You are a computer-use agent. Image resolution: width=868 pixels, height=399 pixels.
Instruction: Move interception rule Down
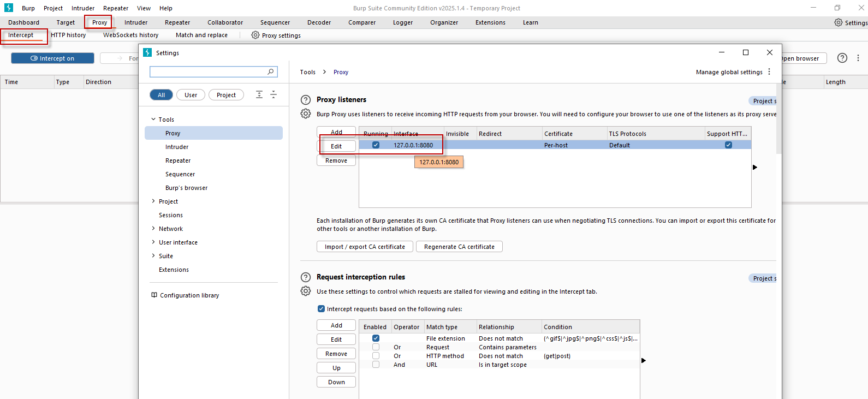pos(336,382)
